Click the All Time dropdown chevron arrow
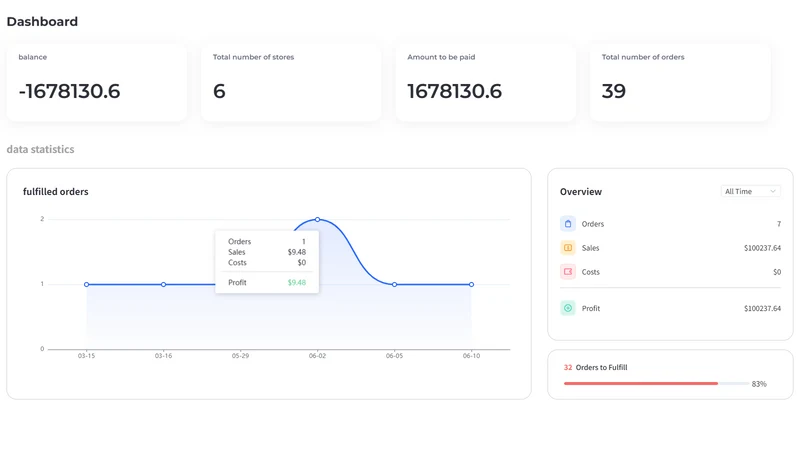 coord(773,191)
